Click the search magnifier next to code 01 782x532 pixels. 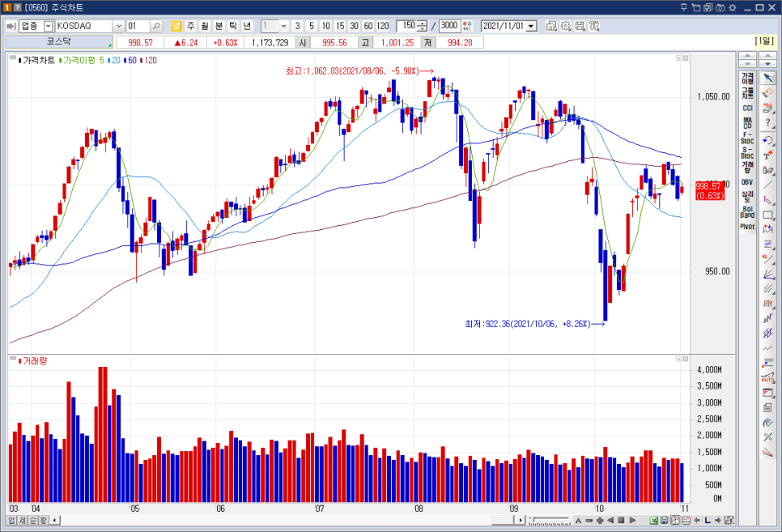[156, 26]
